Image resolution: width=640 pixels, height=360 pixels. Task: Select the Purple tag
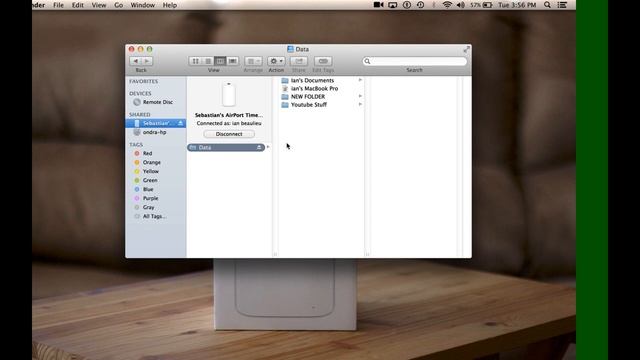coord(150,198)
